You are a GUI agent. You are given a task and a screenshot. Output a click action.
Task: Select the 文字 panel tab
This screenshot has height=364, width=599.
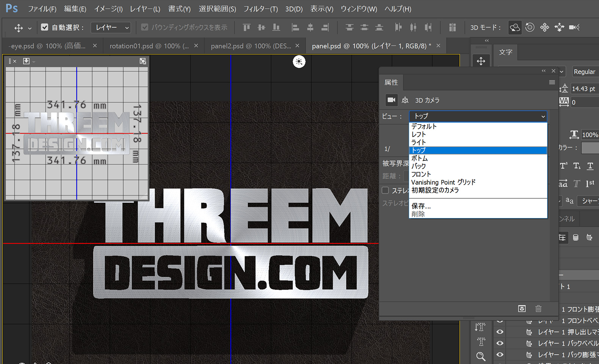(x=505, y=52)
